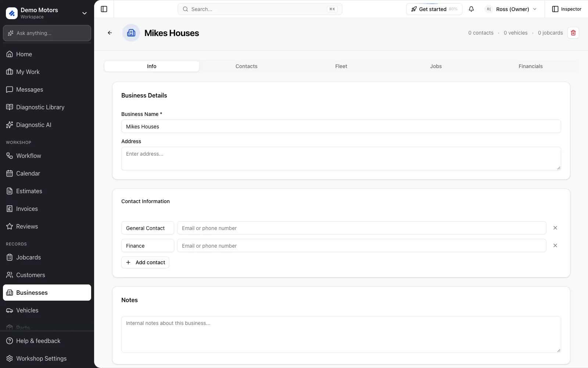The width and height of the screenshot is (588, 368).
Task: Open the Inspector panel
Action: (x=567, y=9)
